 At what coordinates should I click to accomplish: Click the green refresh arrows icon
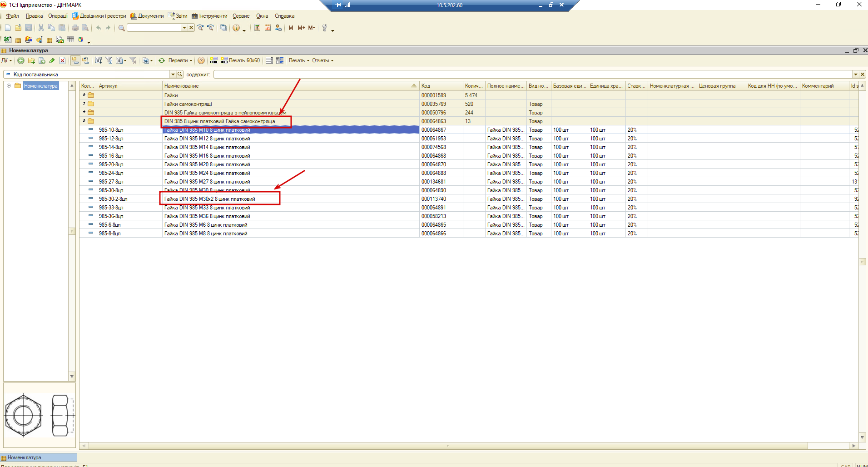[162, 60]
